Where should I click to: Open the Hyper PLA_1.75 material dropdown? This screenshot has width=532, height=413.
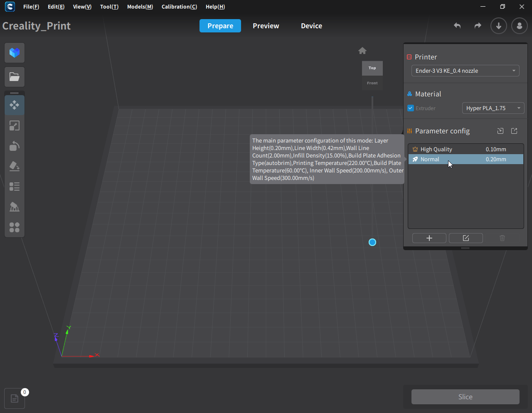(x=493, y=108)
